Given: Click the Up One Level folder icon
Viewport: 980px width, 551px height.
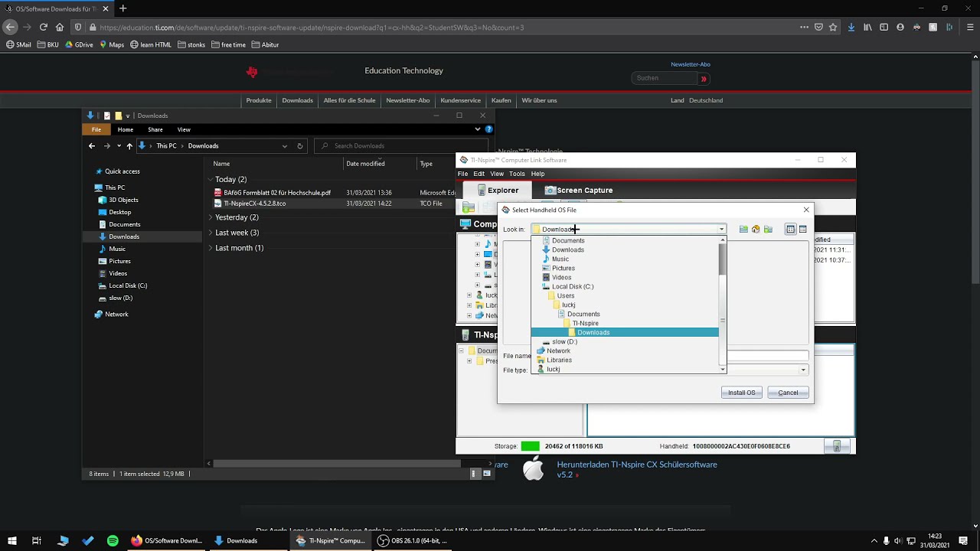Looking at the screenshot, I should tap(743, 229).
